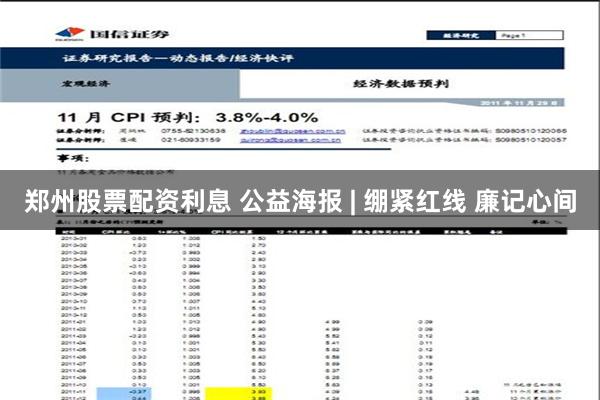Click the '宏观经济' section label

point(85,83)
